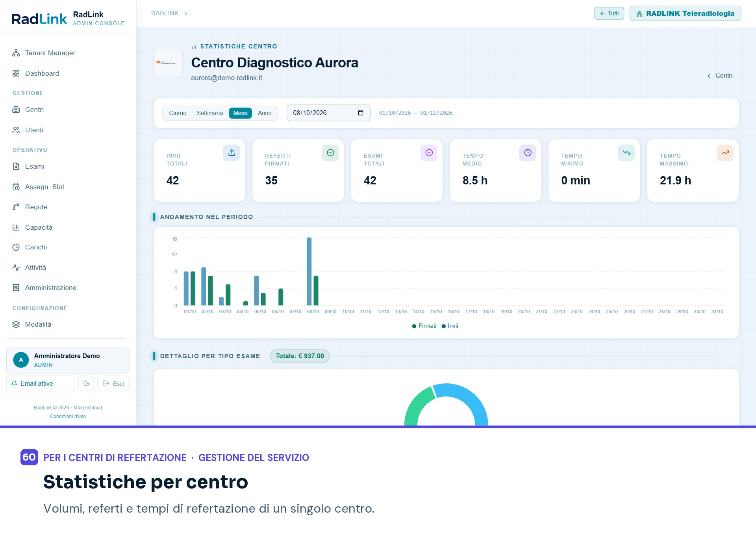Open the Utenti people icon

click(x=16, y=130)
